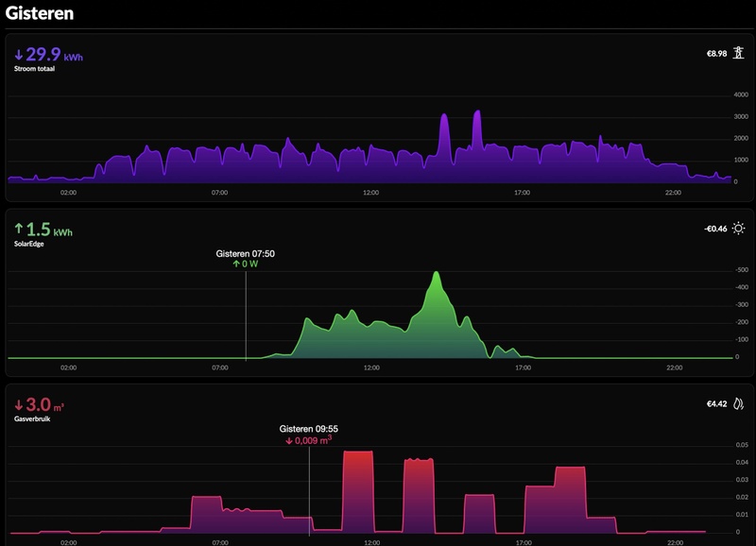Screen dimensions: 756x546
Task: Click the sun icon on the SolarEdge card
Action: [x=739, y=228]
